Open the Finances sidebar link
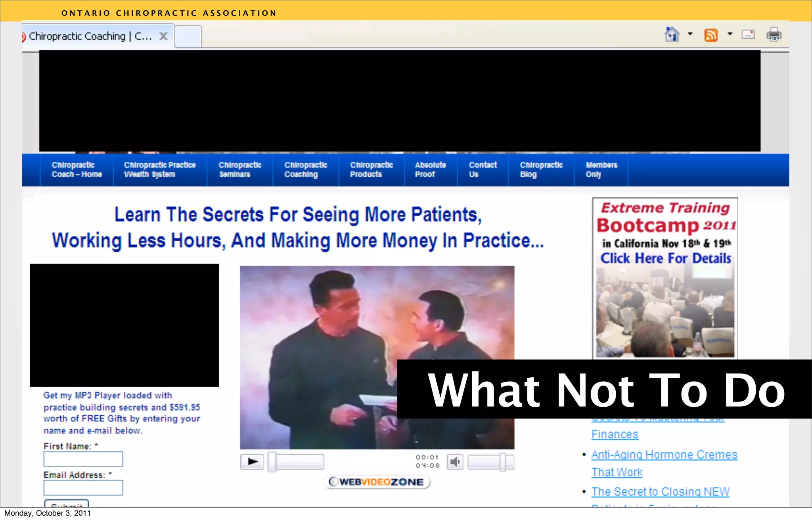 [x=615, y=434]
